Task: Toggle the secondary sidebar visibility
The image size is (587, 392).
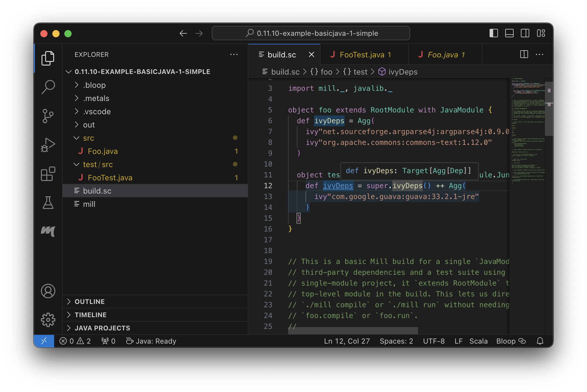Action: click(525, 33)
